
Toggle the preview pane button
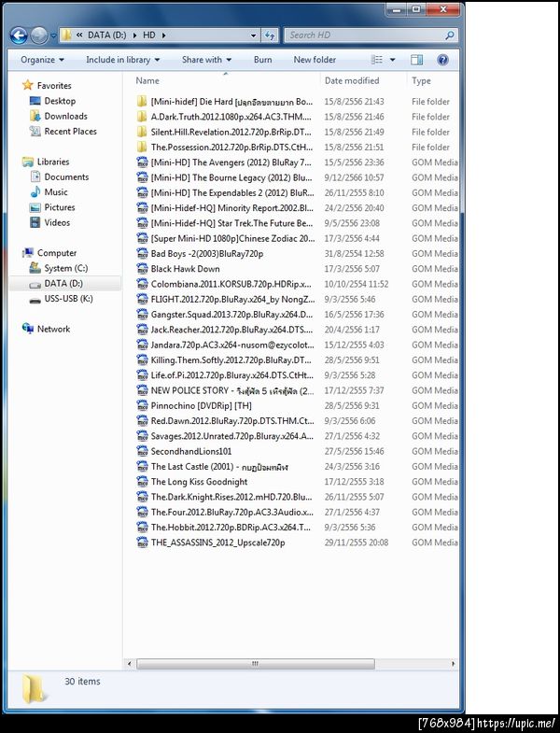pos(416,60)
